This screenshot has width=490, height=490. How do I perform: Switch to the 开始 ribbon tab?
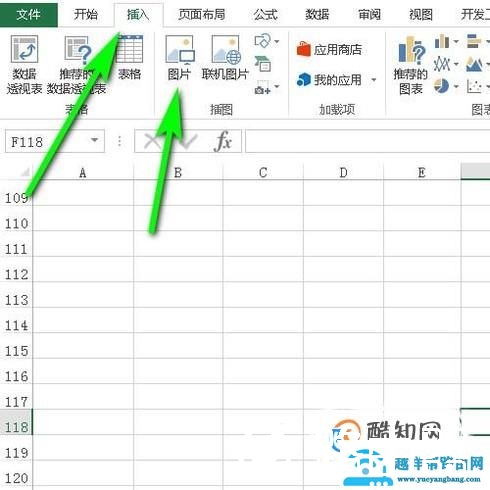click(86, 14)
